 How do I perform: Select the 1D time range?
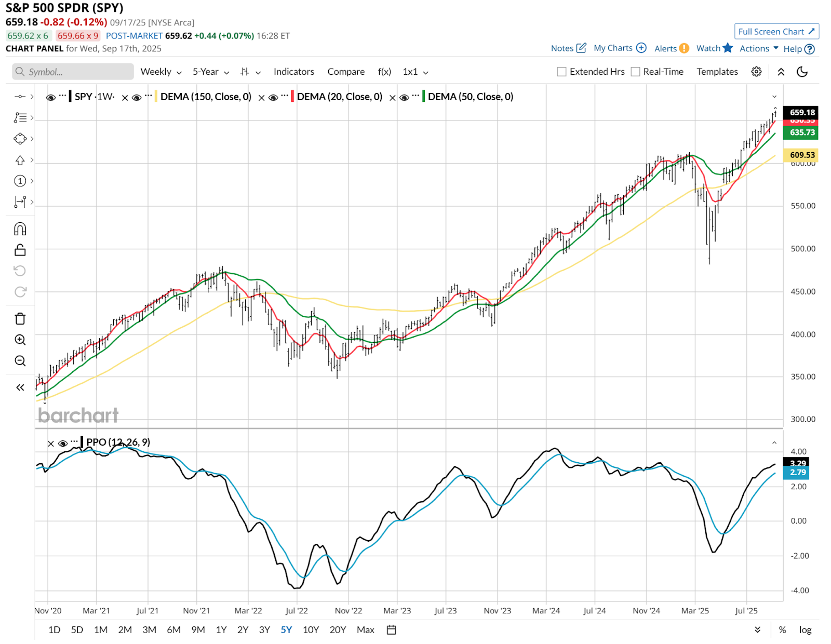(x=55, y=630)
